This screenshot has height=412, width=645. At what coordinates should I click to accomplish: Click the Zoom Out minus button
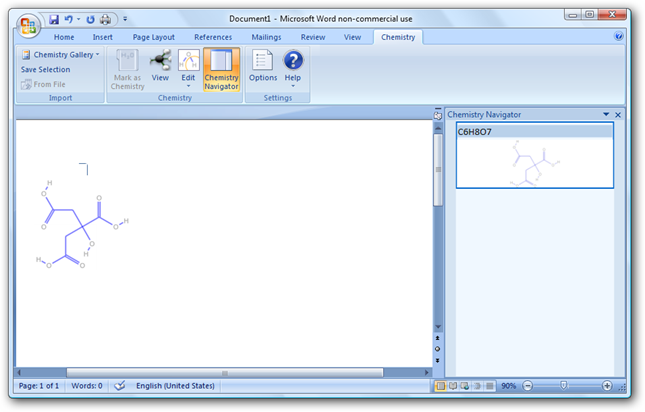coord(528,386)
